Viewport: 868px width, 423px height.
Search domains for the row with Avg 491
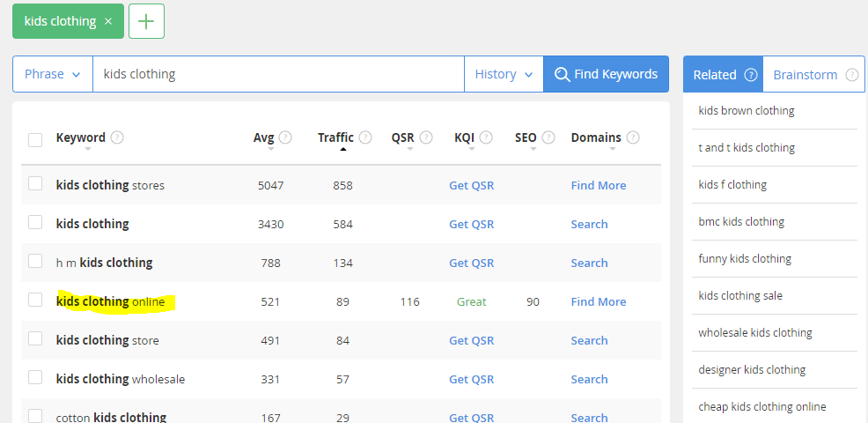(589, 340)
